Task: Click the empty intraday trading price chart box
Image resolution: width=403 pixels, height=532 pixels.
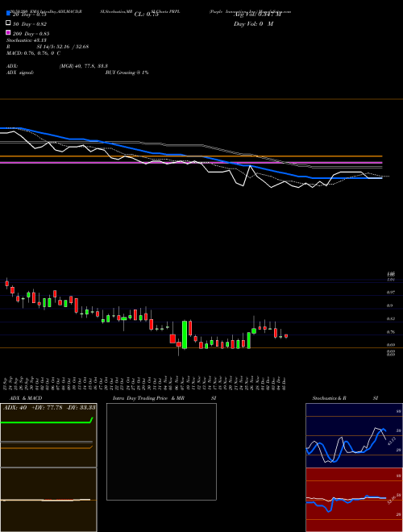Action: [161, 451]
